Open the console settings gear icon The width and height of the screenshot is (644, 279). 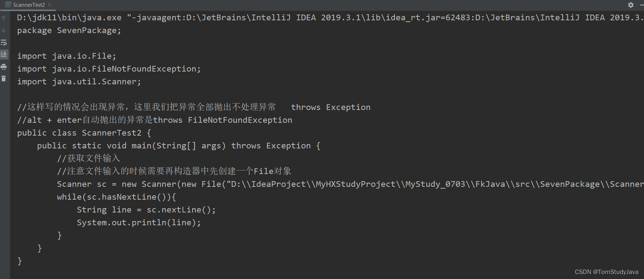click(x=630, y=5)
